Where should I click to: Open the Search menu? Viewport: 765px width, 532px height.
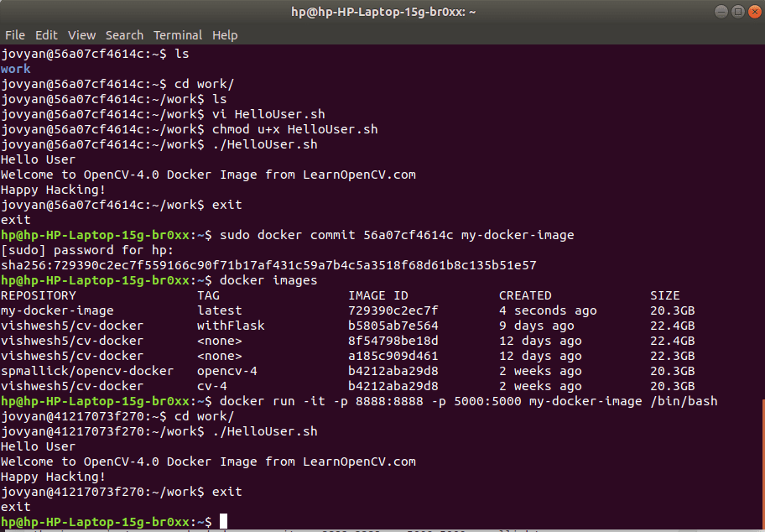(124, 35)
